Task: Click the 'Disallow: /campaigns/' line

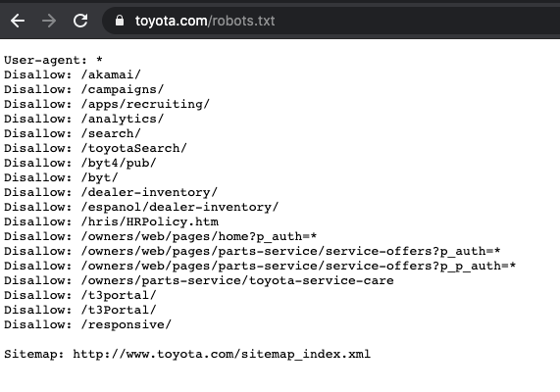Action: [84, 89]
